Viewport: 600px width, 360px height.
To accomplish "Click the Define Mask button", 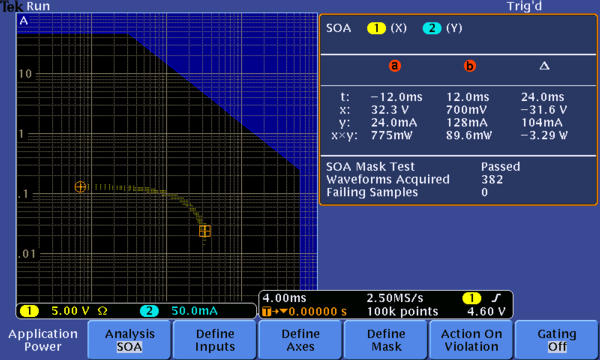I will 386,340.
